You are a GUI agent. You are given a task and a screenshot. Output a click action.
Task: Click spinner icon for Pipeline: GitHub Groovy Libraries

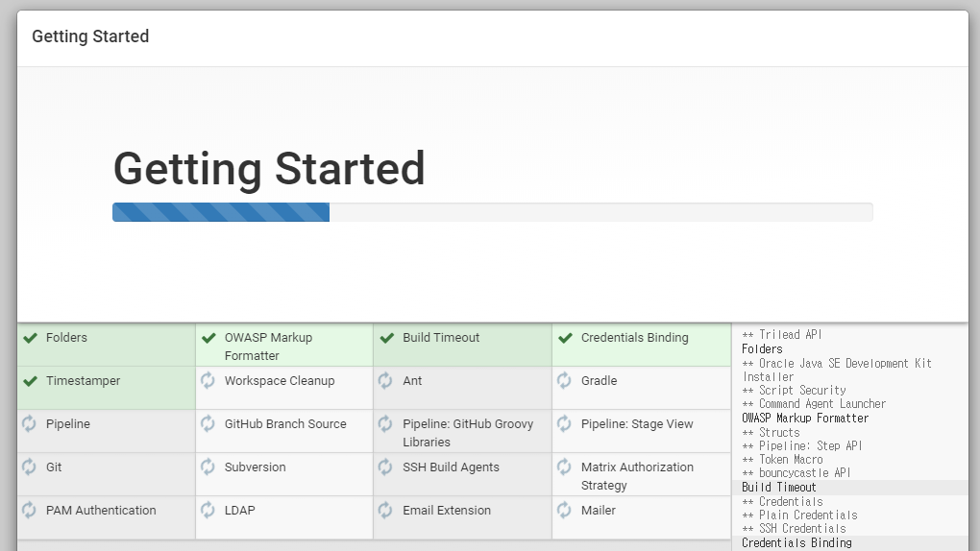[385, 423]
